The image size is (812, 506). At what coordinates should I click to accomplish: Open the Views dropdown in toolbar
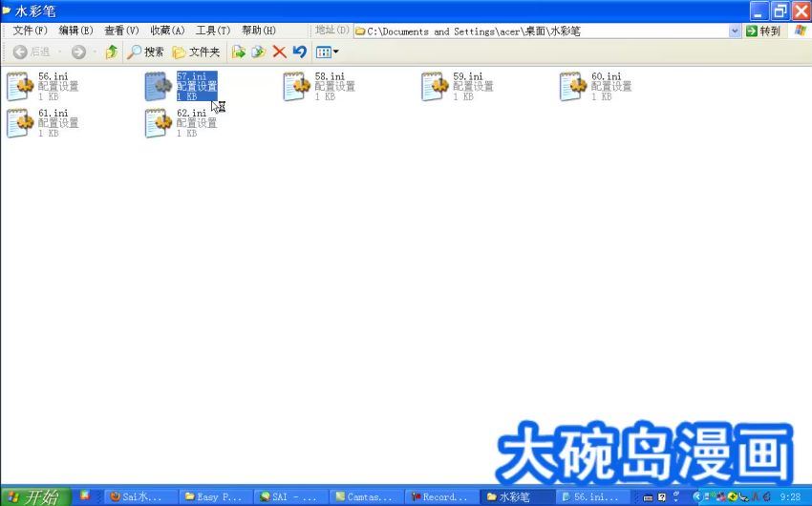327,53
